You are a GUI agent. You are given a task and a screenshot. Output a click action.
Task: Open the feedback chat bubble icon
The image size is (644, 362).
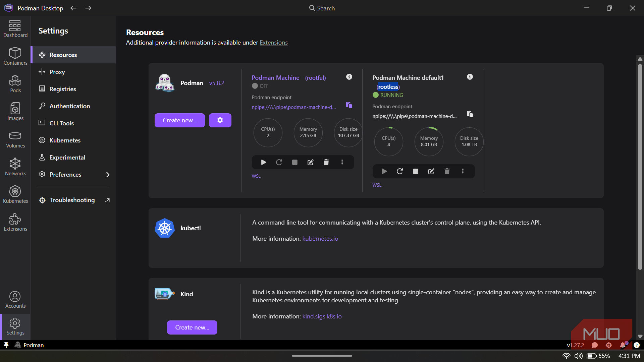pos(595,345)
